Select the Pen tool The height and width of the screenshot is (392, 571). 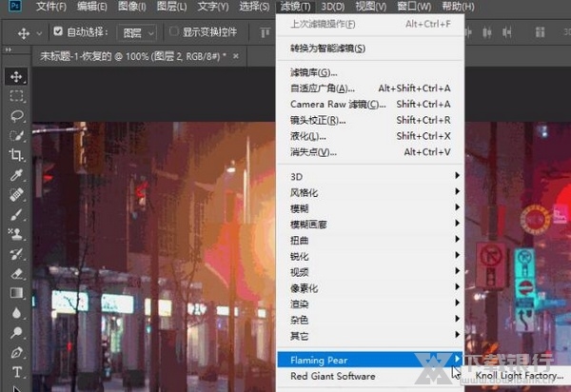click(x=16, y=352)
